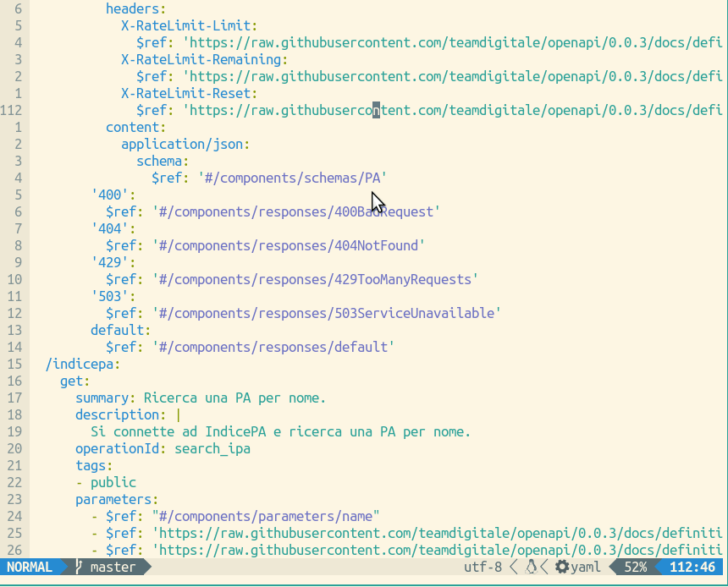
Task: Click the URL under X-RateLimit-Limit
Action: click(453, 42)
